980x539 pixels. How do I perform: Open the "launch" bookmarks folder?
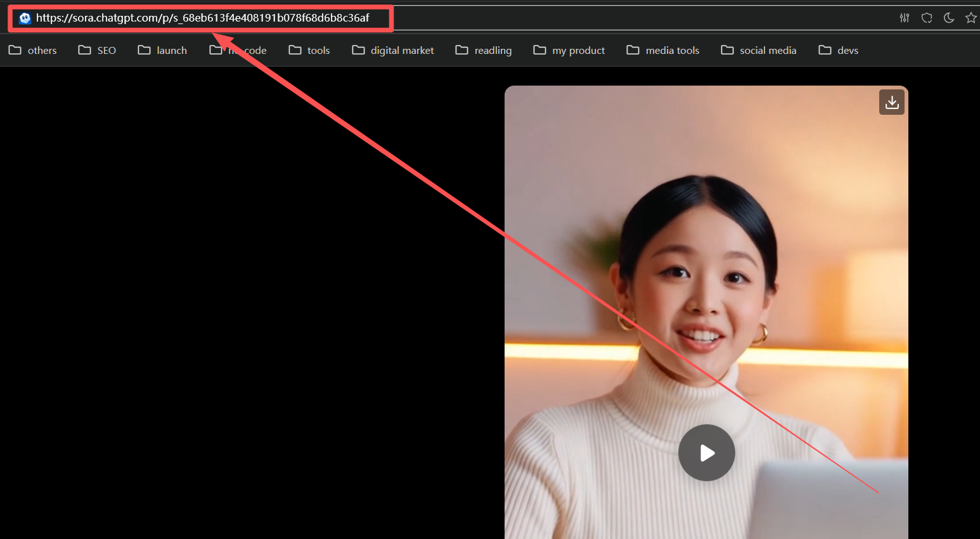pos(162,50)
